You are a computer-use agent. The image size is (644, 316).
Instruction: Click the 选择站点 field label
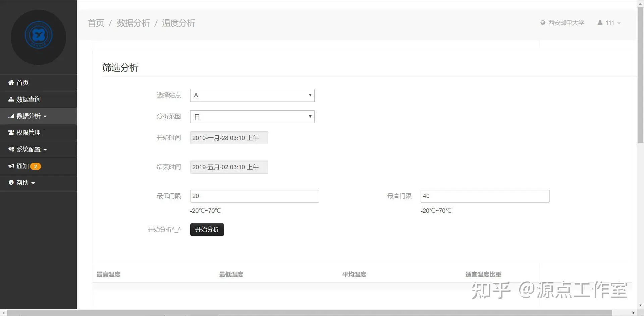point(169,95)
